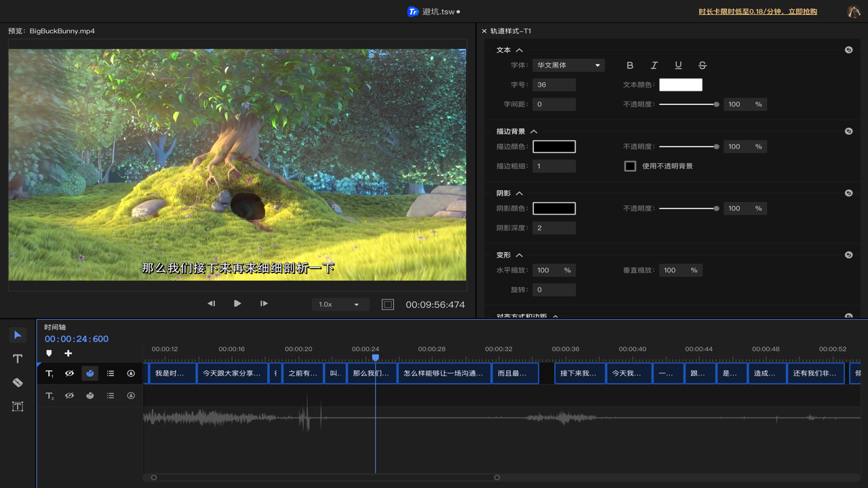Click the add track plus icon
868x488 pixels.
coord(68,353)
